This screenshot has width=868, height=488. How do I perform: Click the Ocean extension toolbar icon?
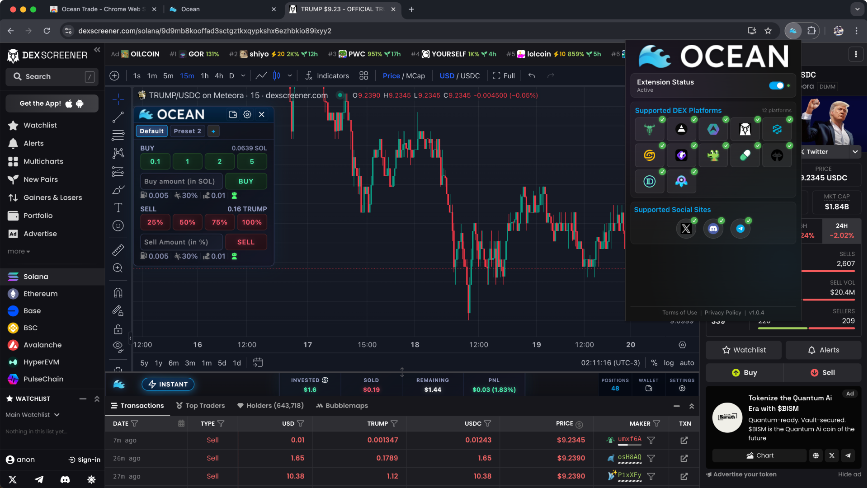coord(793,31)
